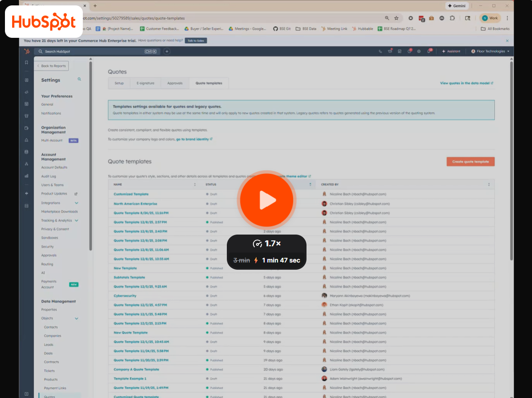Click the bookmark icon in left navigation rail
The image size is (532, 398).
click(x=27, y=63)
